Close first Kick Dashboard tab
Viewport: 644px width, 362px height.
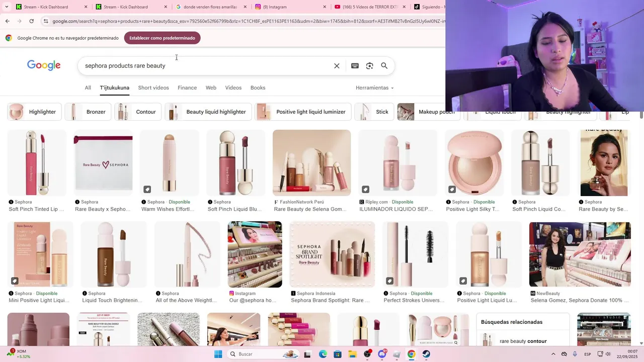coord(86,7)
